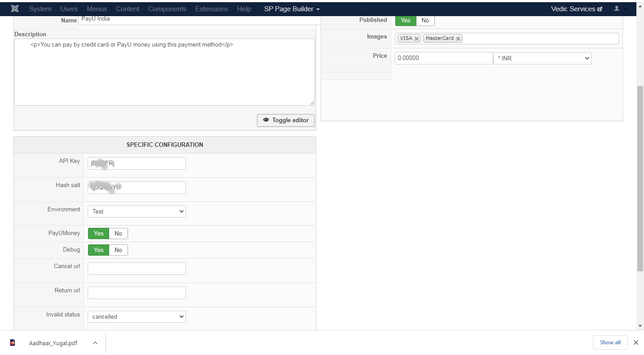
Task: Click the Price amount field
Action: [x=444, y=58]
